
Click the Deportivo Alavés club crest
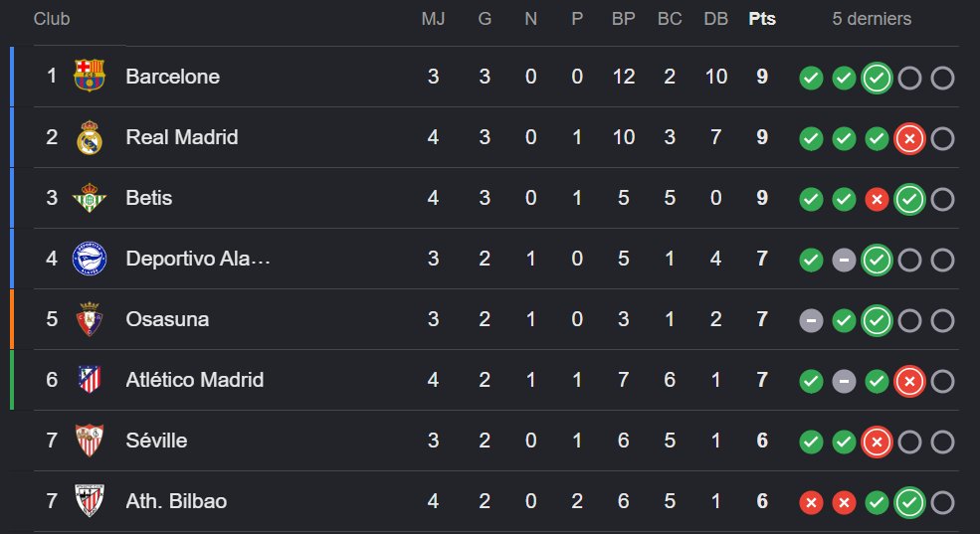[90, 259]
